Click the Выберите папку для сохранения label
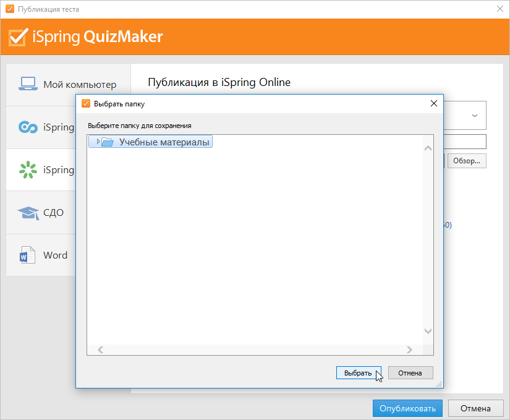The height and width of the screenshot is (420, 510). [140, 126]
